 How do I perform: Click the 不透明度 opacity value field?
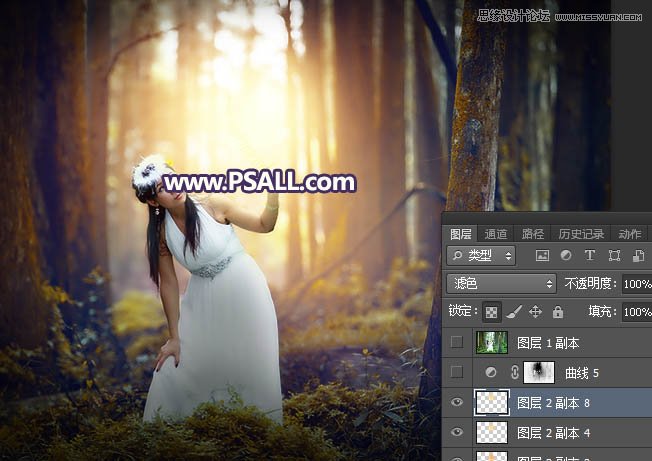click(x=637, y=284)
